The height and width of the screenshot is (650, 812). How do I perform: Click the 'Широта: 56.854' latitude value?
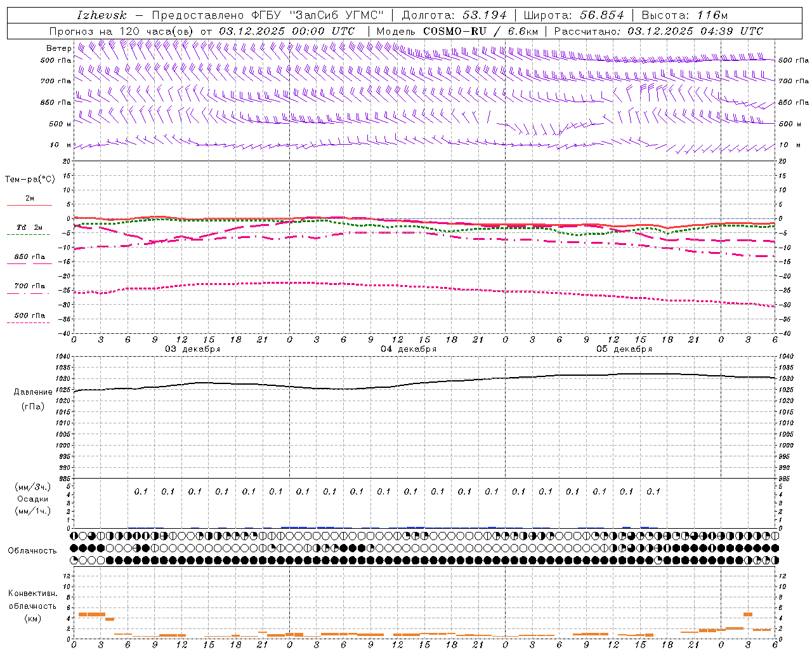pos(574,15)
